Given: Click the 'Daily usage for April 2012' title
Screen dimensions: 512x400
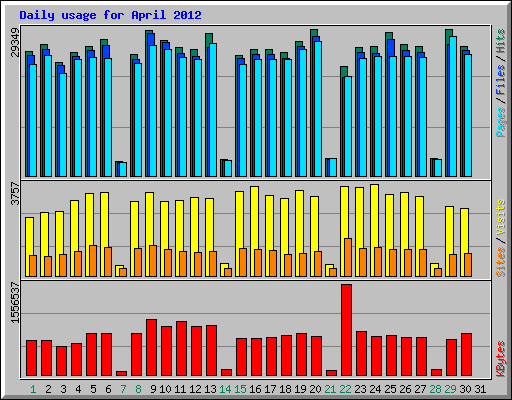Looking at the screenshot, I should pos(110,15).
